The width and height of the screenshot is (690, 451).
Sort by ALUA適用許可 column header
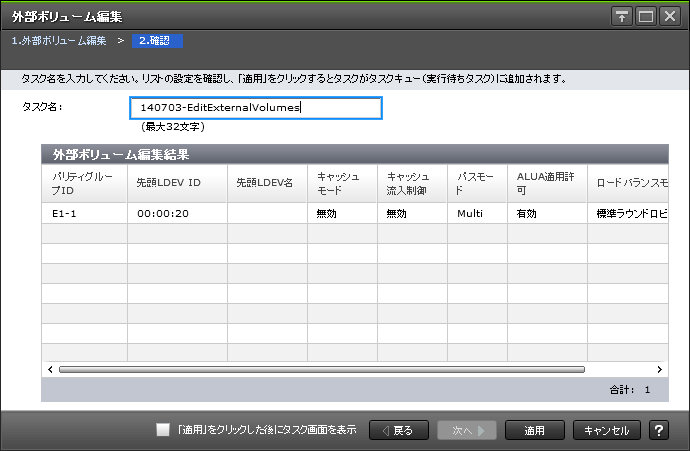pos(547,183)
